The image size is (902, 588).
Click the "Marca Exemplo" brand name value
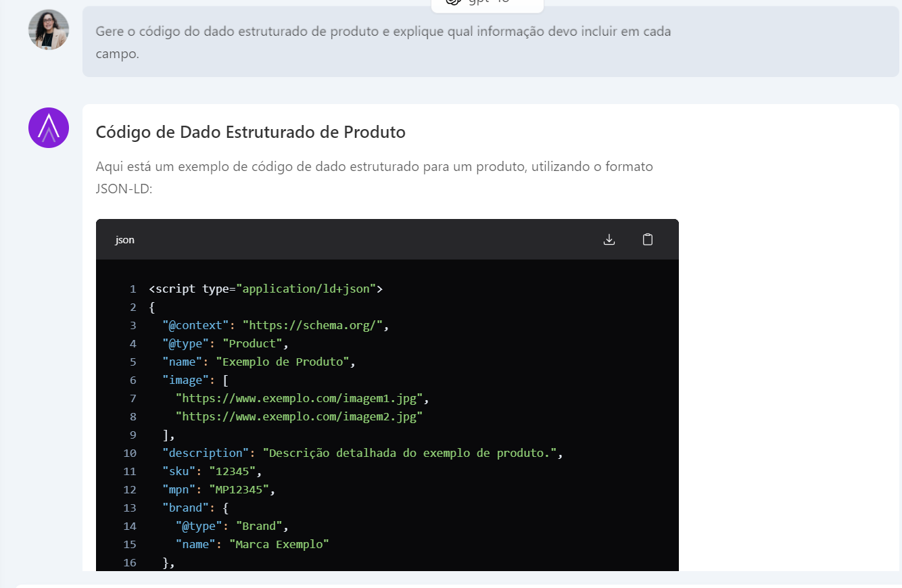[x=279, y=544]
